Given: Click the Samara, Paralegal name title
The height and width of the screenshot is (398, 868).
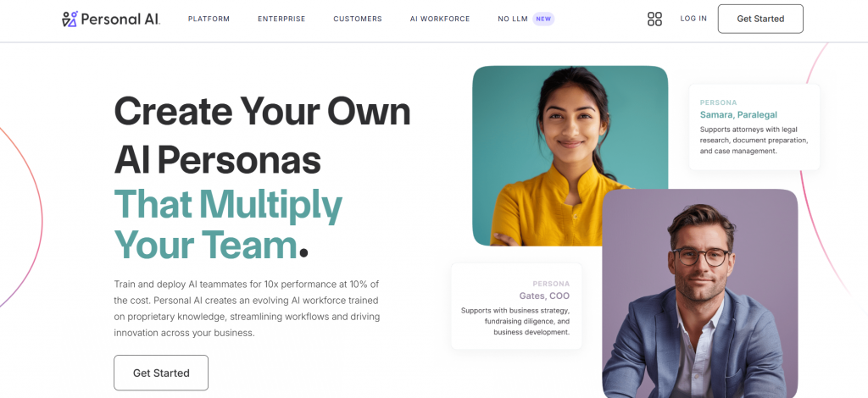Looking at the screenshot, I should click(738, 115).
